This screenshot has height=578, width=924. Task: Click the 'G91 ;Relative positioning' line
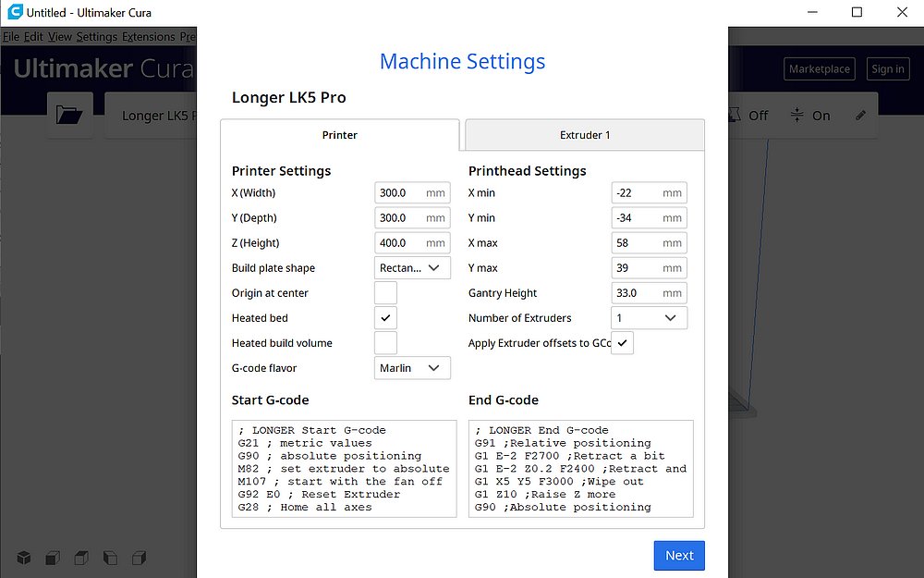563,443
